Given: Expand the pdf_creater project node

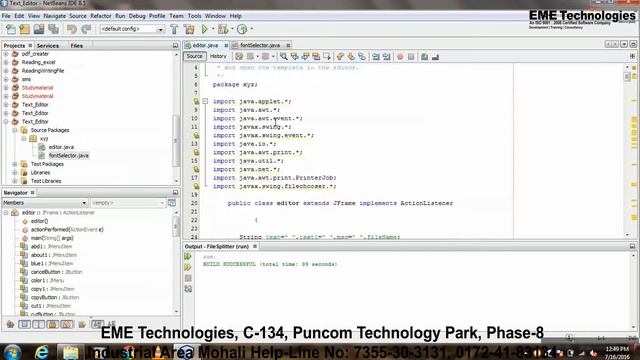Looking at the screenshot, I should click(x=6, y=54).
